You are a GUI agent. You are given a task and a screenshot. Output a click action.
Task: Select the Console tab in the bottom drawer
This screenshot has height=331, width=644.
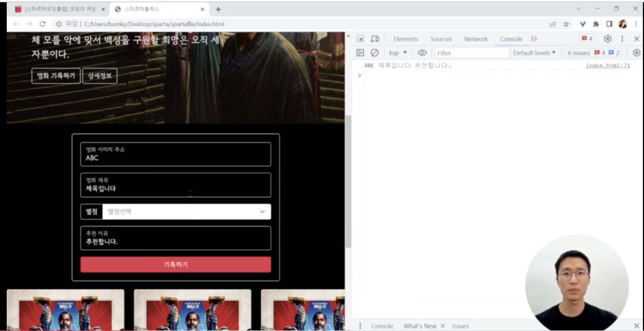click(382, 326)
